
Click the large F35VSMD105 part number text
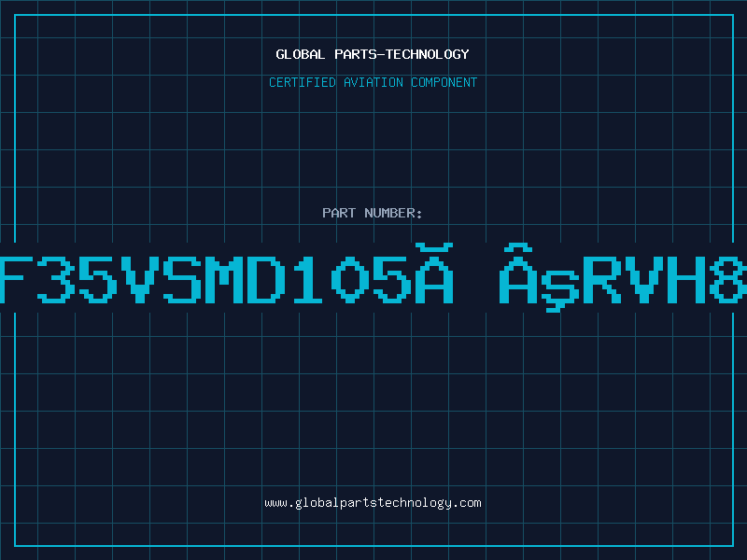[373, 277]
